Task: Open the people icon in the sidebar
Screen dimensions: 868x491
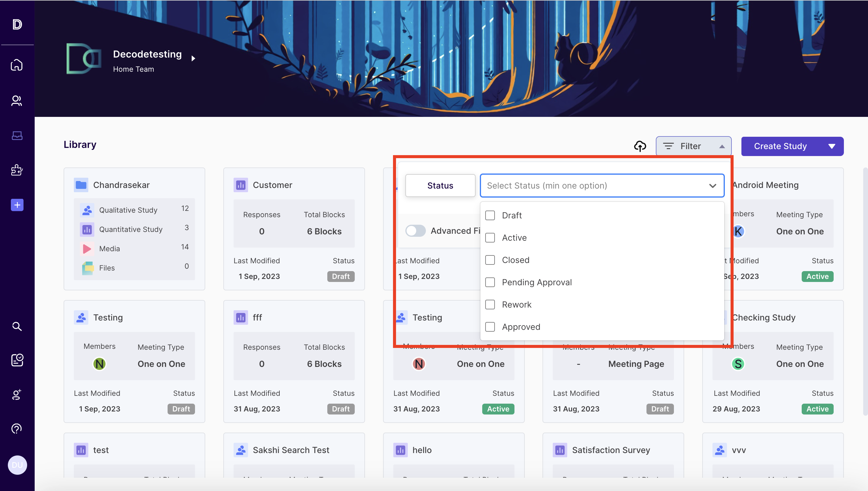Action: pos(17,101)
